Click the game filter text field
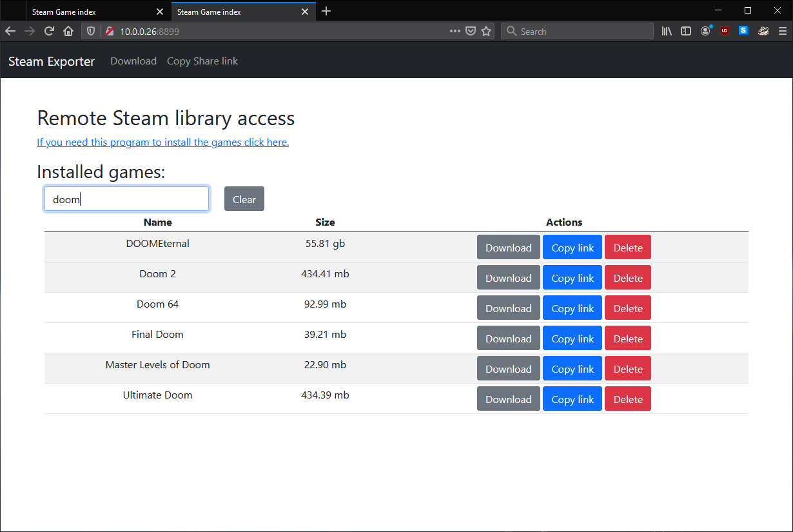 coord(126,199)
